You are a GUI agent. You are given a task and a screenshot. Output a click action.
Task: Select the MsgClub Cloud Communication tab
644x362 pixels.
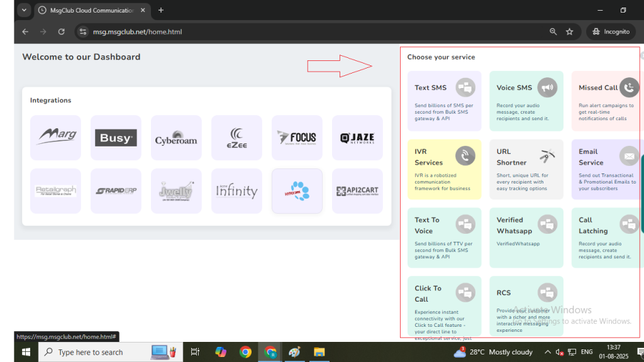92,10
